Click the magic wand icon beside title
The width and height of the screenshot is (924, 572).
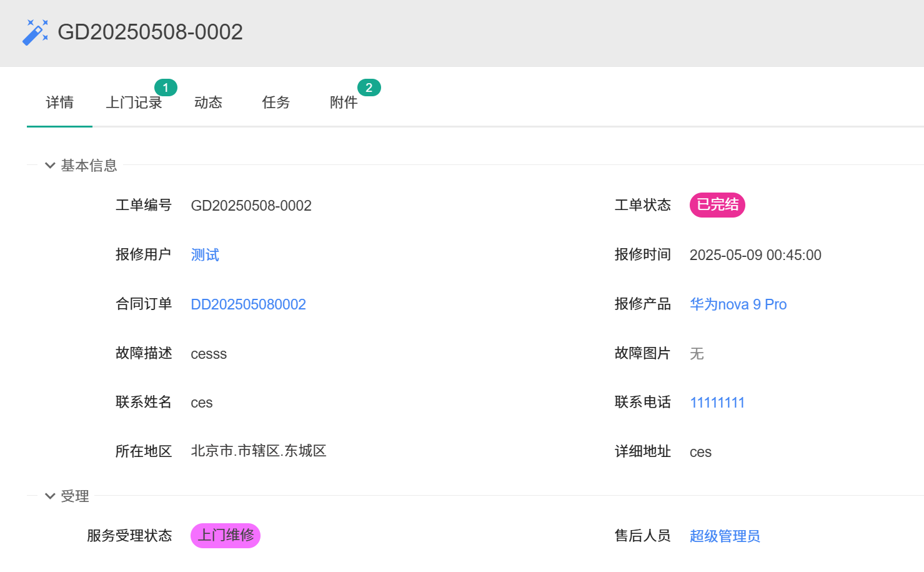pos(35,32)
